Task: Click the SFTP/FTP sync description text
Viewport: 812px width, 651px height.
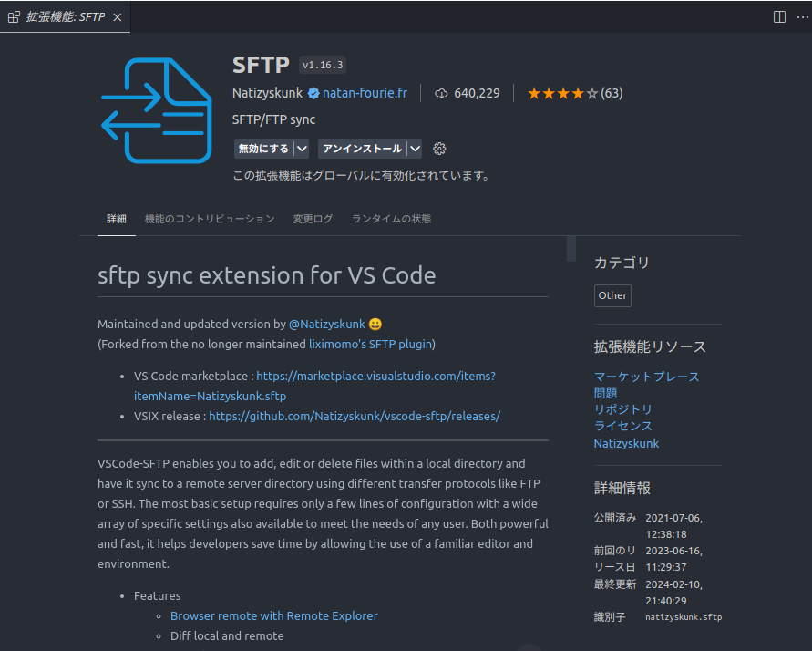Action: (273, 119)
